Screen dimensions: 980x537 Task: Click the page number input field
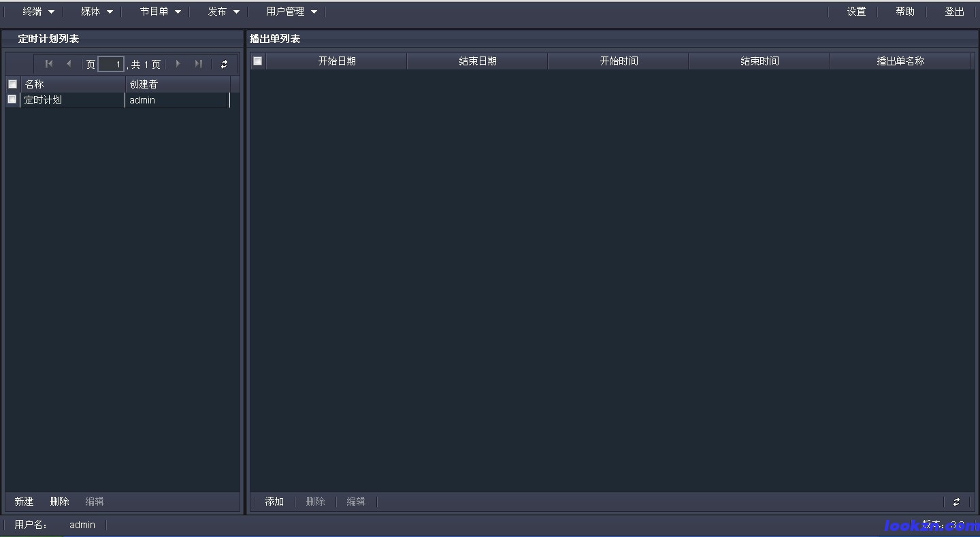110,65
